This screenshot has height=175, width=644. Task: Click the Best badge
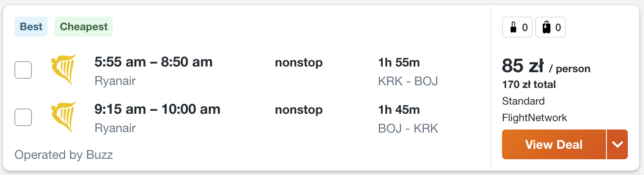point(31,27)
